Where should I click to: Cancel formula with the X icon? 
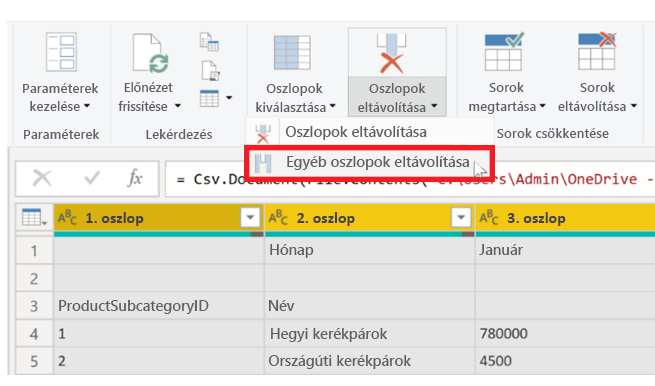coord(42,178)
